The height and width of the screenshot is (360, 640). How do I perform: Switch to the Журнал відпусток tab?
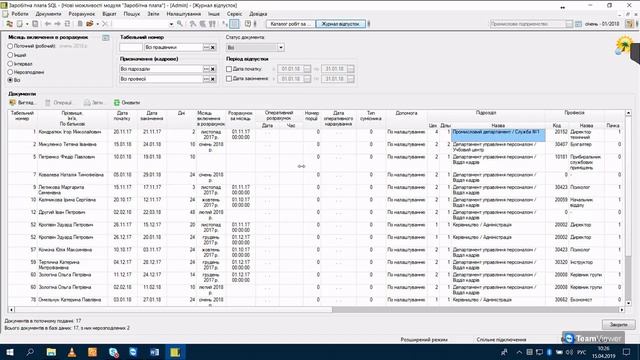tap(340, 24)
